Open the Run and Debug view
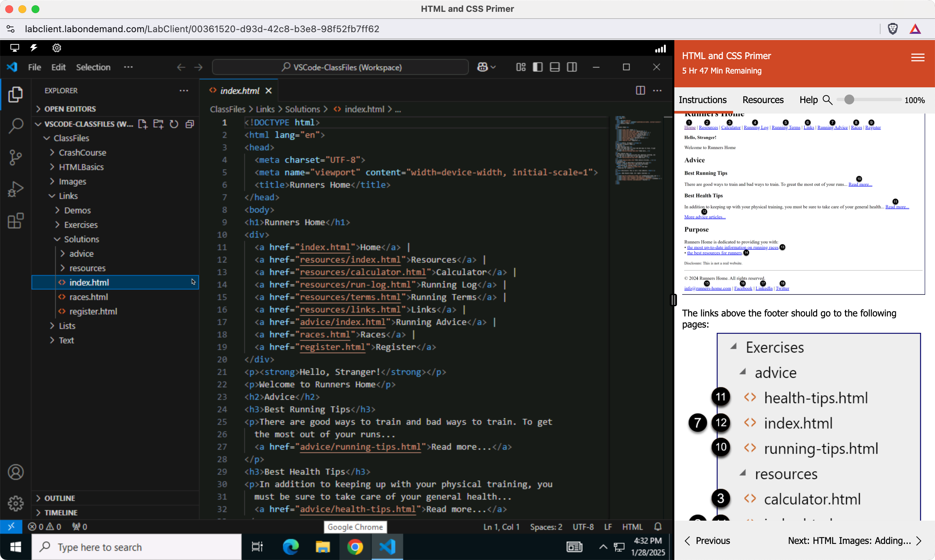 [15, 189]
